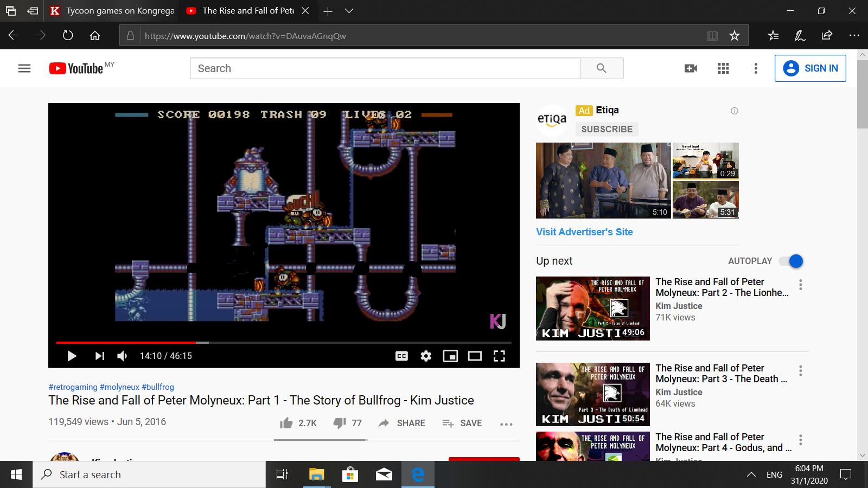Click the search magnifier button

pyautogui.click(x=602, y=68)
